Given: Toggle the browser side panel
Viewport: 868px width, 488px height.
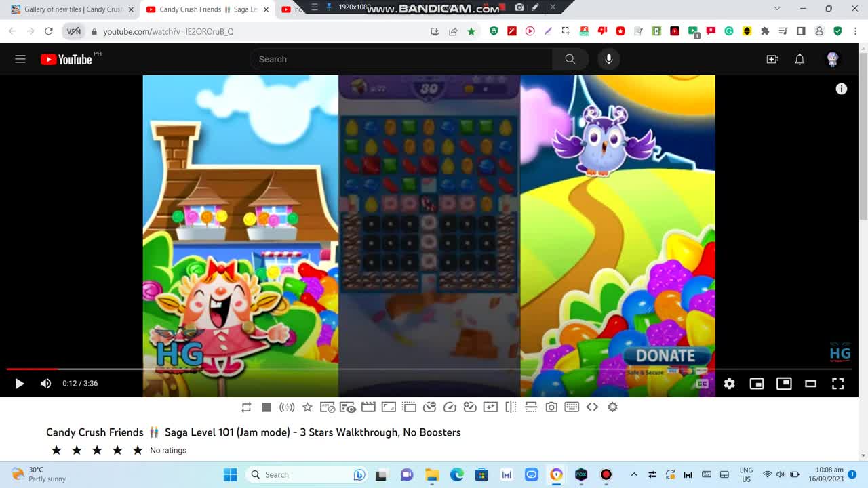Looking at the screenshot, I should [x=801, y=31].
